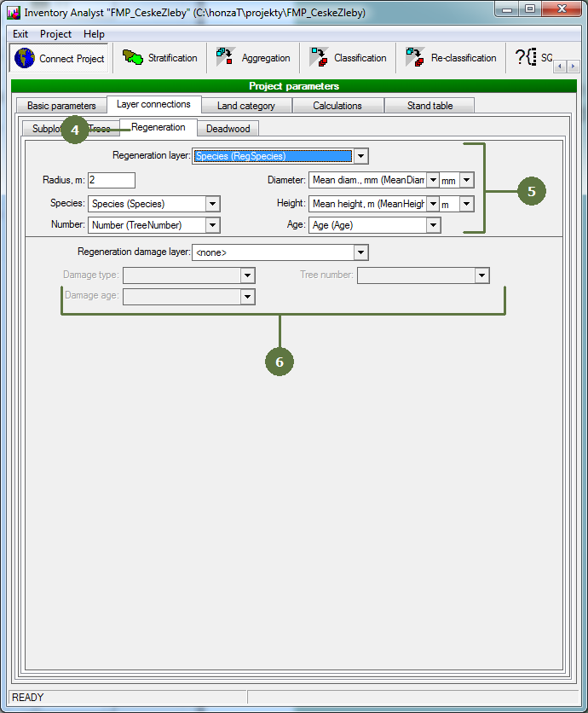This screenshot has width=588, height=713.
Task: Open the Help menu
Action: (94, 34)
